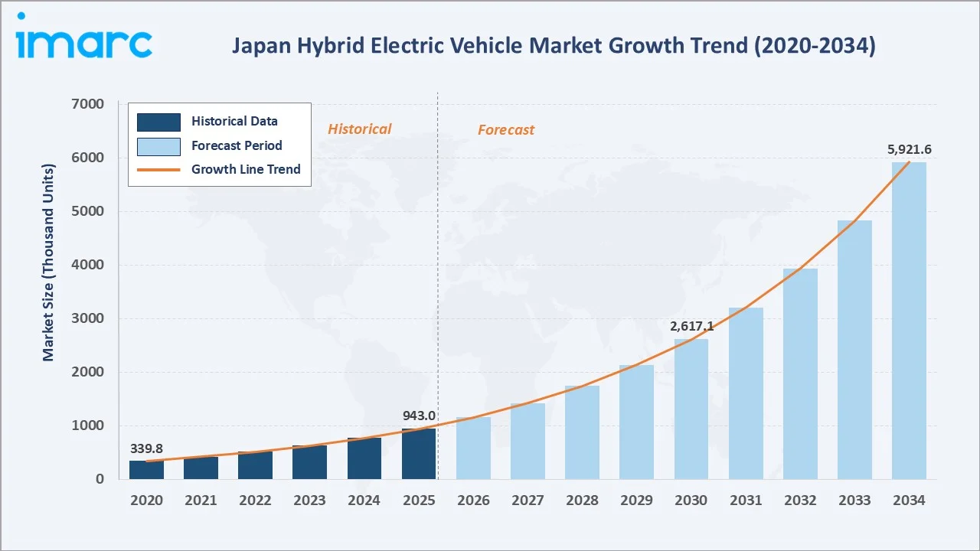Click the 2027 forecast bar
The image size is (980, 551).
pos(528,441)
